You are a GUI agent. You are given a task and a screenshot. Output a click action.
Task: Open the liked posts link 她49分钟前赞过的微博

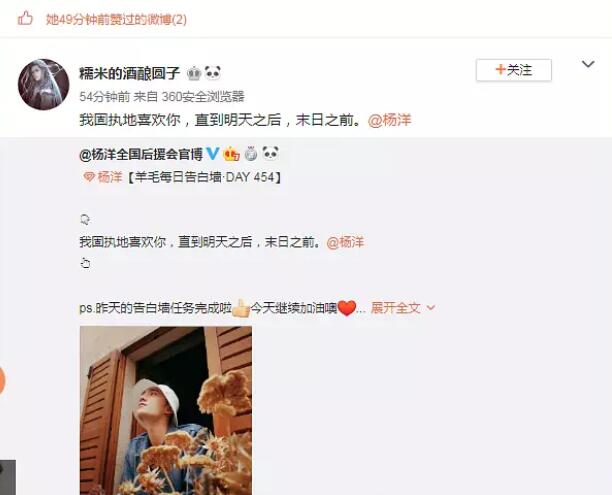[x=116, y=19]
